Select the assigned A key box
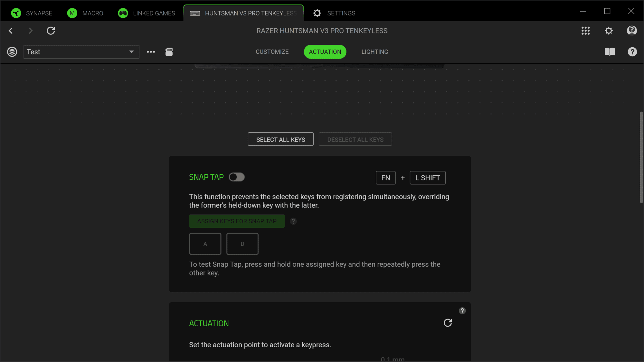The width and height of the screenshot is (644, 362). [205, 244]
